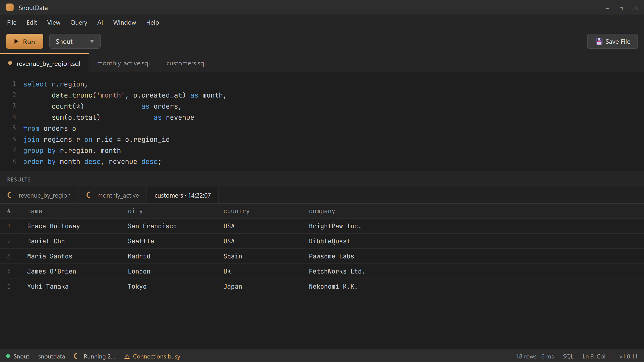Open the Query menu
The height and width of the screenshot is (362, 644).
(79, 22)
